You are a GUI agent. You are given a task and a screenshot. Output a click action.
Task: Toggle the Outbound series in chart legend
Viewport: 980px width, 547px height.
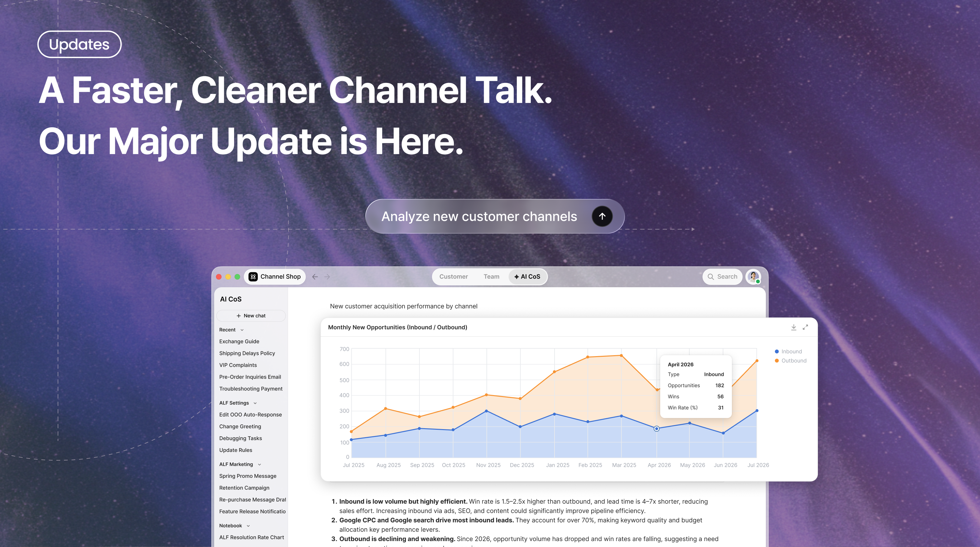[x=790, y=361]
